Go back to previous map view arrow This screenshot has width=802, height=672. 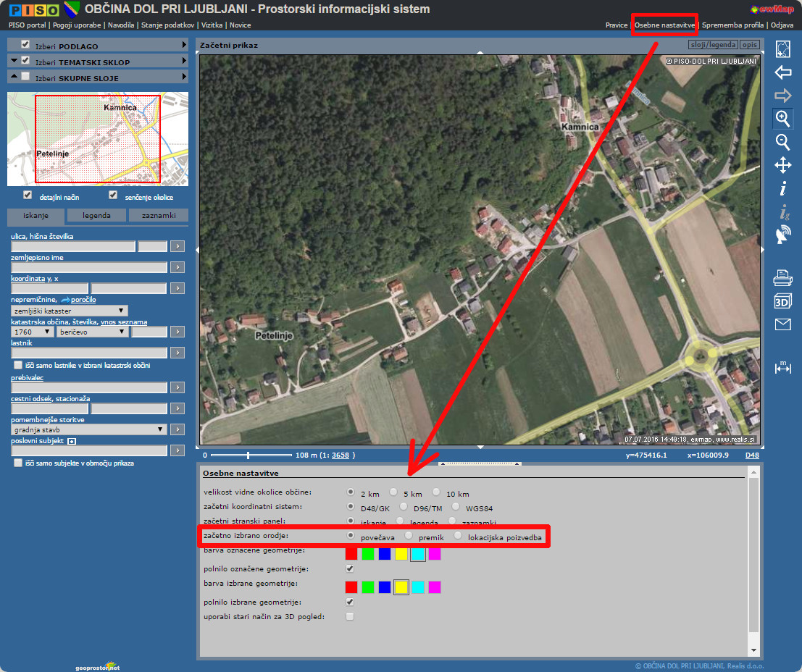coord(782,72)
